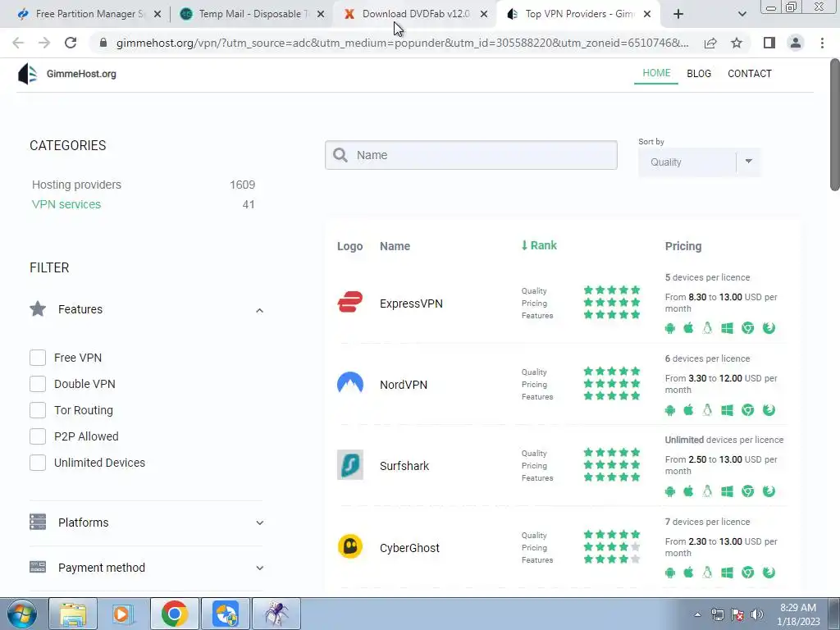Image resolution: width=840 pixels, height=630 pixels.
Task: Click the Name search field
Action: (x=471, y=155)
